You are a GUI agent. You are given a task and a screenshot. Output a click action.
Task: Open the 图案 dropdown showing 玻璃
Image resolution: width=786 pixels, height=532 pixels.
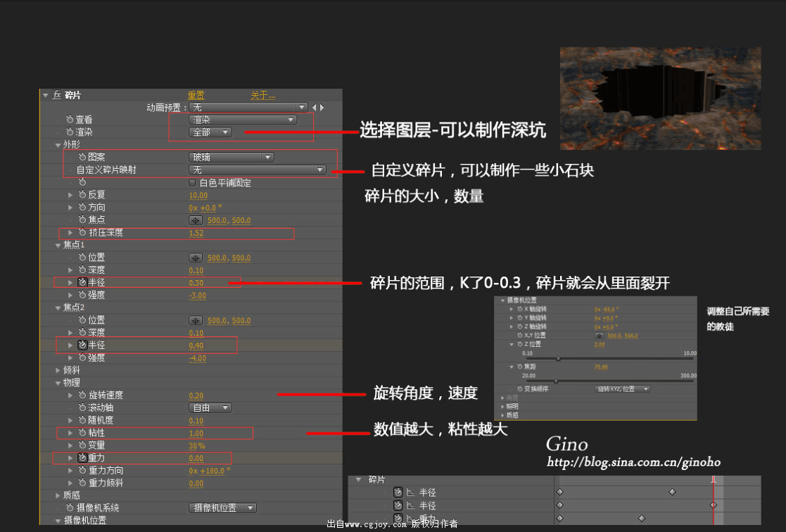click(x=231, y=158)
